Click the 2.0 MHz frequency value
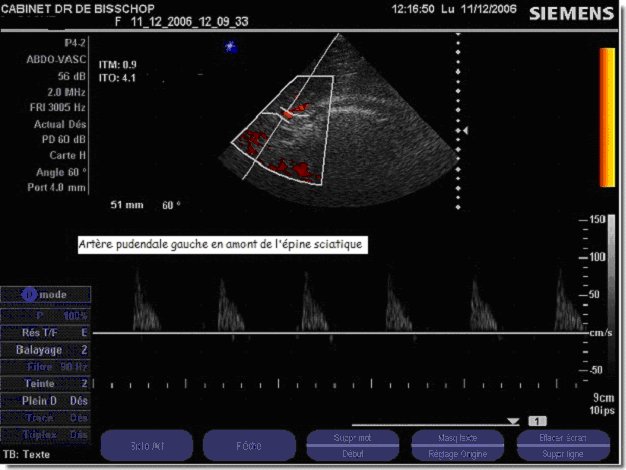Viewport: 626px width, 470px height. point(67,92)
